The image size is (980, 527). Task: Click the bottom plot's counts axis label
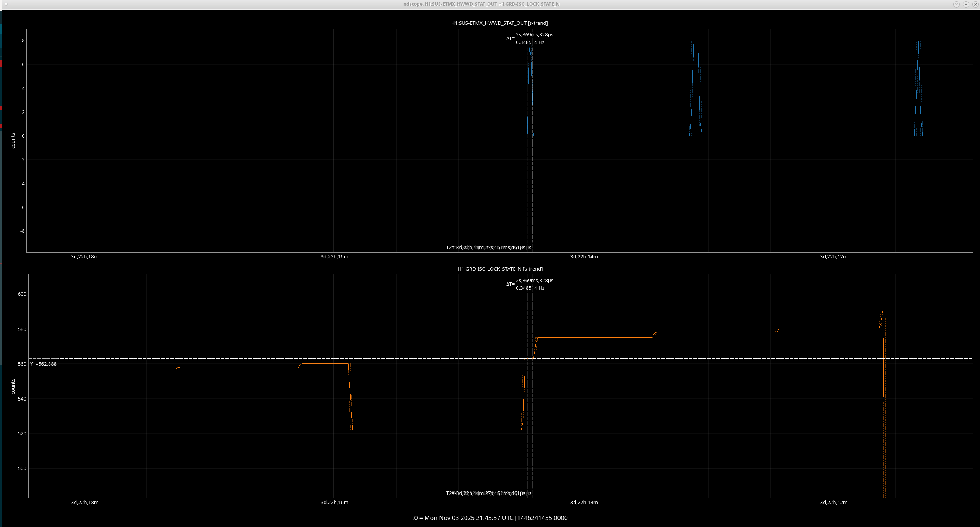pos(13,386)
